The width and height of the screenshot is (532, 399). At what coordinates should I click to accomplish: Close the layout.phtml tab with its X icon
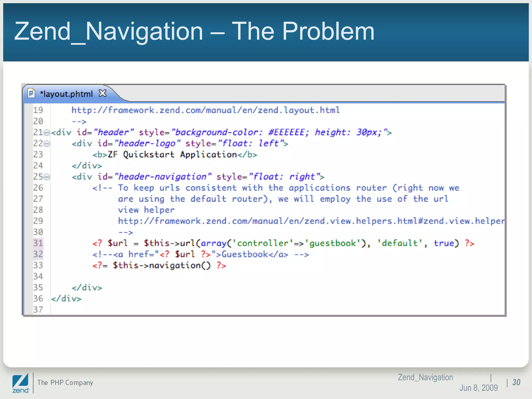[103, 93]
